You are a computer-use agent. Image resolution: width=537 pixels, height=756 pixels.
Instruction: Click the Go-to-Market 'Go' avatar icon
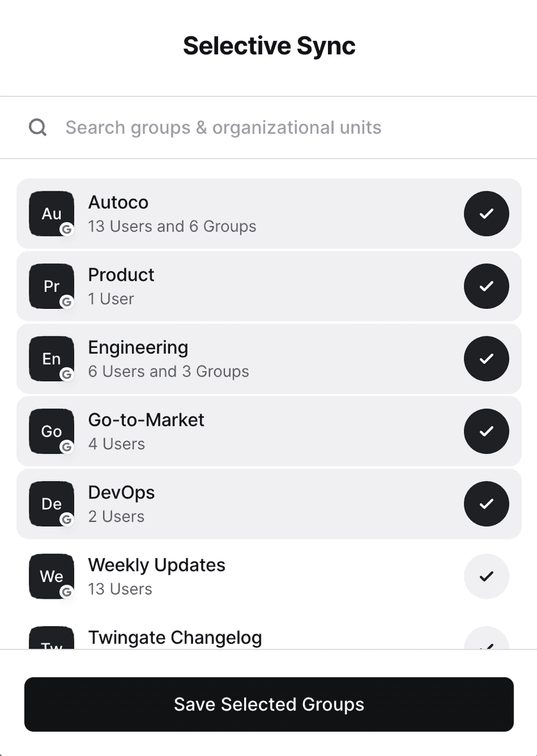(x=51, y=431)
